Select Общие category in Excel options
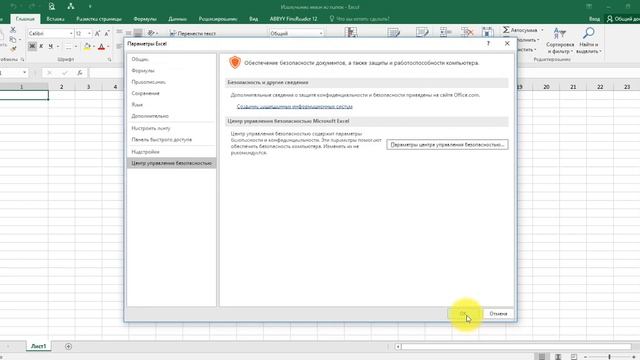 pyautogui.click(x=171, y=59)
